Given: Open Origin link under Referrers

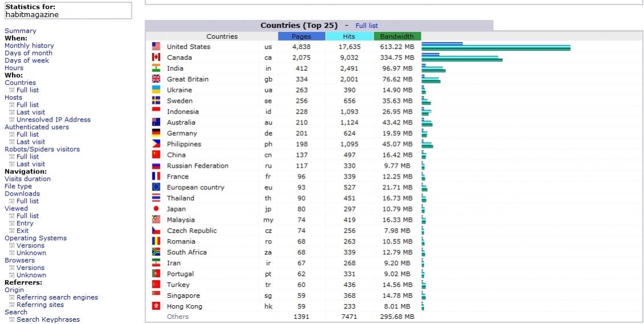Looking at the screenshot, I should click(14, 290).
